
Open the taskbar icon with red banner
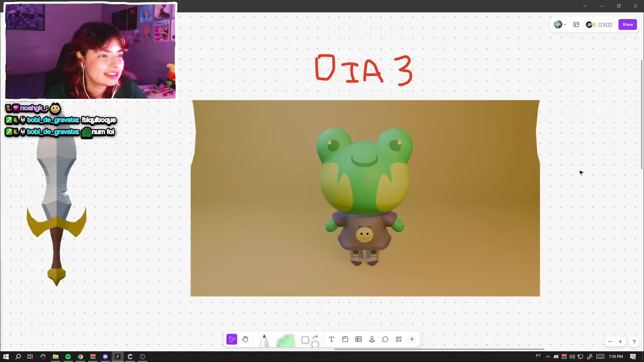[x=93, y=356]
